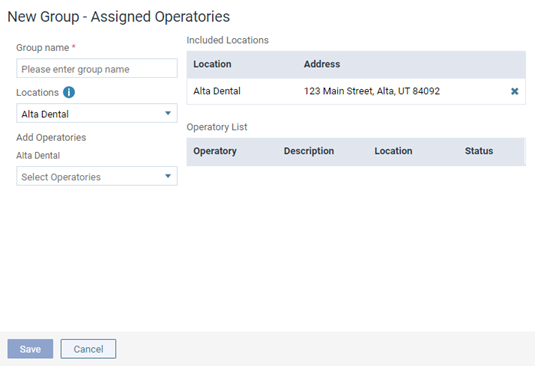Viewport: 535px width, 366px height.
Task: Open the Locations dropdown showing Alta Dental
Action: 97,113
